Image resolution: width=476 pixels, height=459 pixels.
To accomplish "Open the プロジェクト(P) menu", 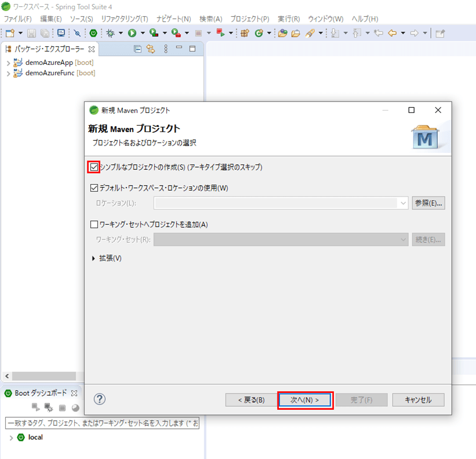I will click(249, 19).
